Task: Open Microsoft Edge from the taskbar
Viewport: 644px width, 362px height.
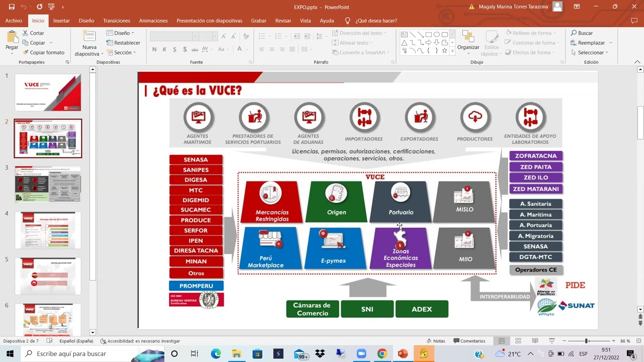Action: (216, 354)
